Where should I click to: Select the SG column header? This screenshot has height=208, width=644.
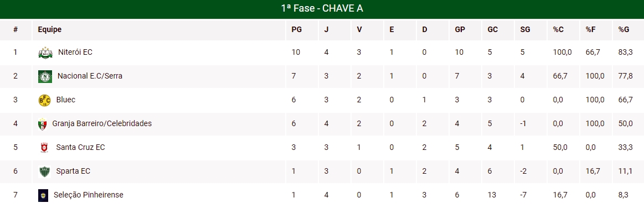(x=525, y=29)
